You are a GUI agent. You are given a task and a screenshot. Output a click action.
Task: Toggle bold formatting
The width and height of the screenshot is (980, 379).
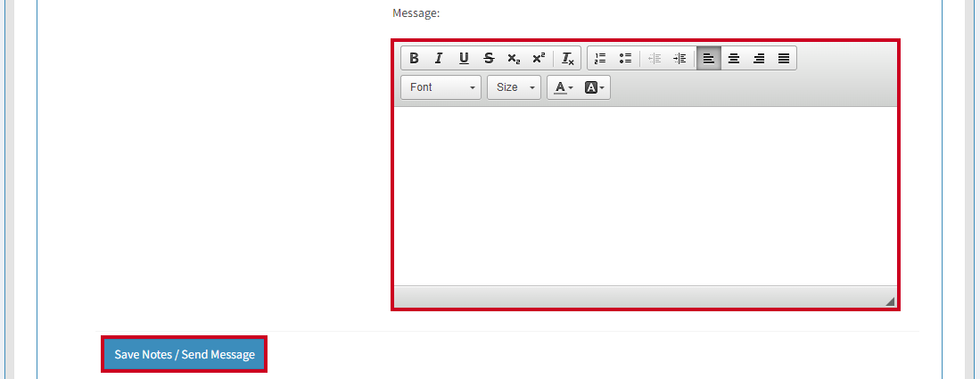(414, 58)
